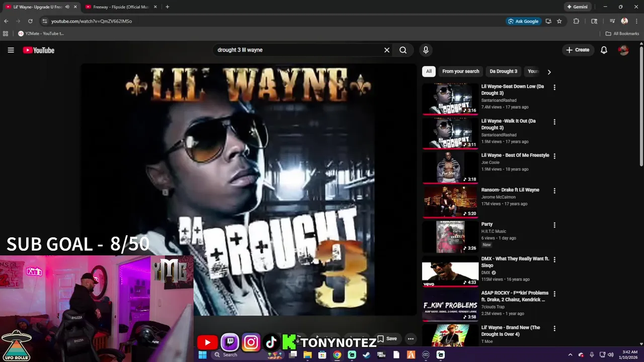Open the All Bookmarks folder
This screenshot has width=644, height=362.
[622, 34]
